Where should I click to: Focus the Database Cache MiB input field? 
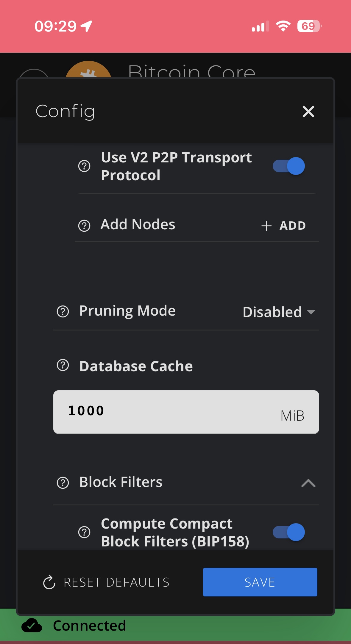(186, 412)
